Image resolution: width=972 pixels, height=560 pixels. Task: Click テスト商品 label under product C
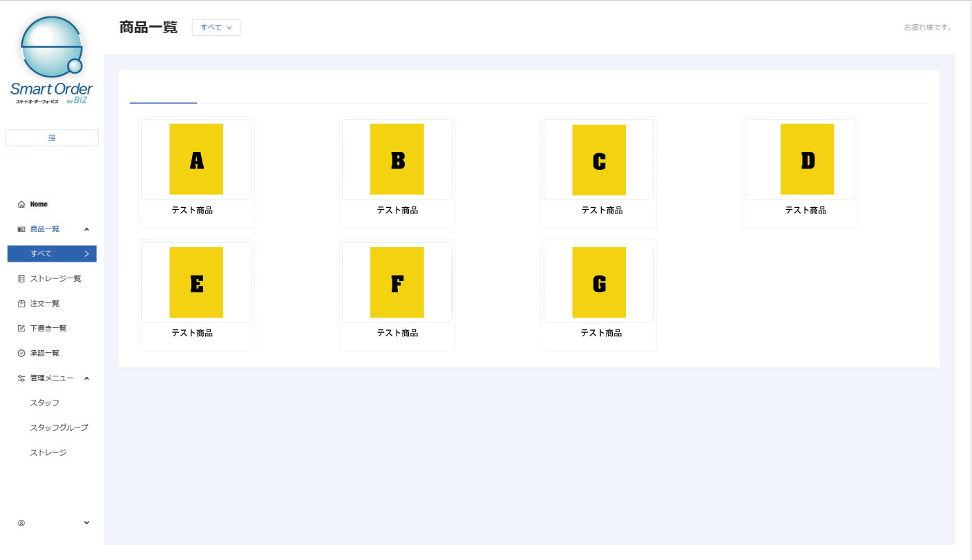(602, 211)
